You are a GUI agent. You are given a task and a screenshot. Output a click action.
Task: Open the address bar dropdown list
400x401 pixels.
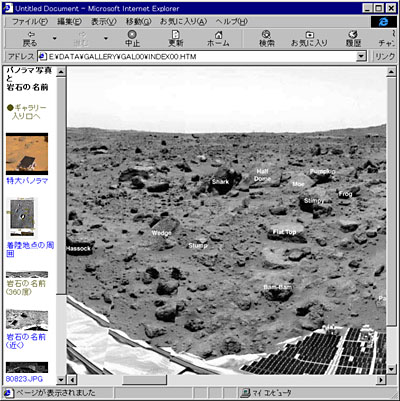click(x=361, y=56)
